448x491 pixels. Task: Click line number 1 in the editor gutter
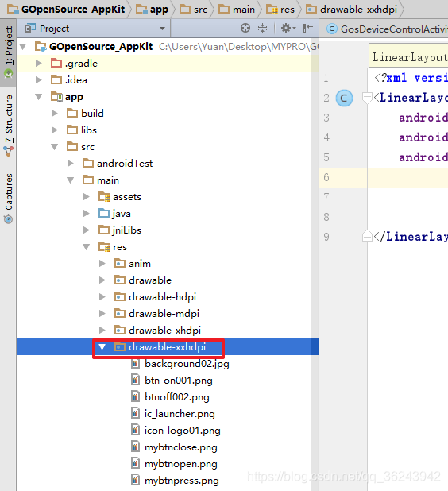click(x=326, y=78)
